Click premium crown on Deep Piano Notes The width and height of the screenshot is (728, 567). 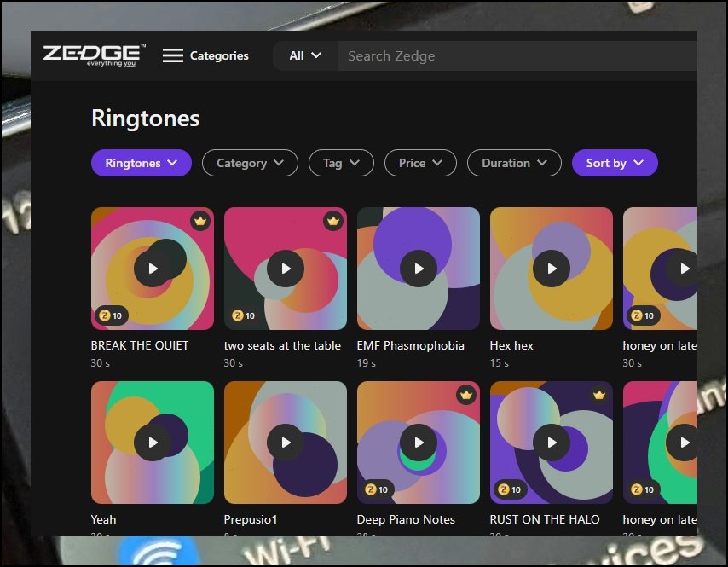466,395
